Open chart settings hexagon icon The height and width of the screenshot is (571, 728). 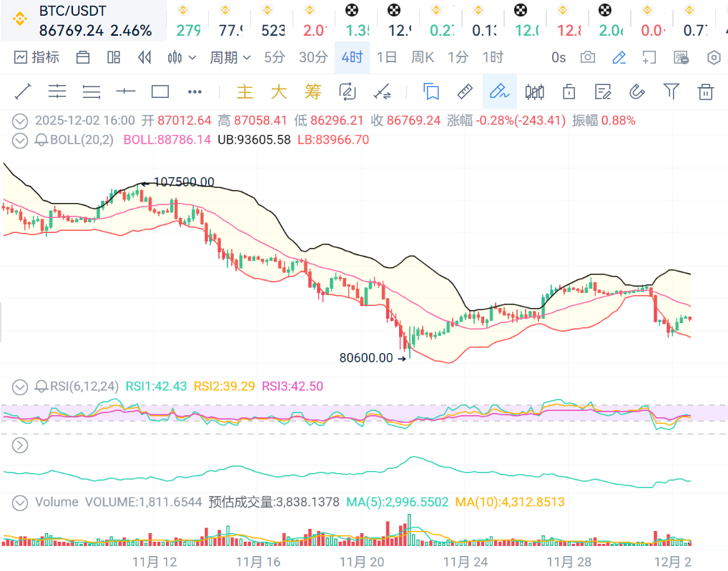[713, 57]
